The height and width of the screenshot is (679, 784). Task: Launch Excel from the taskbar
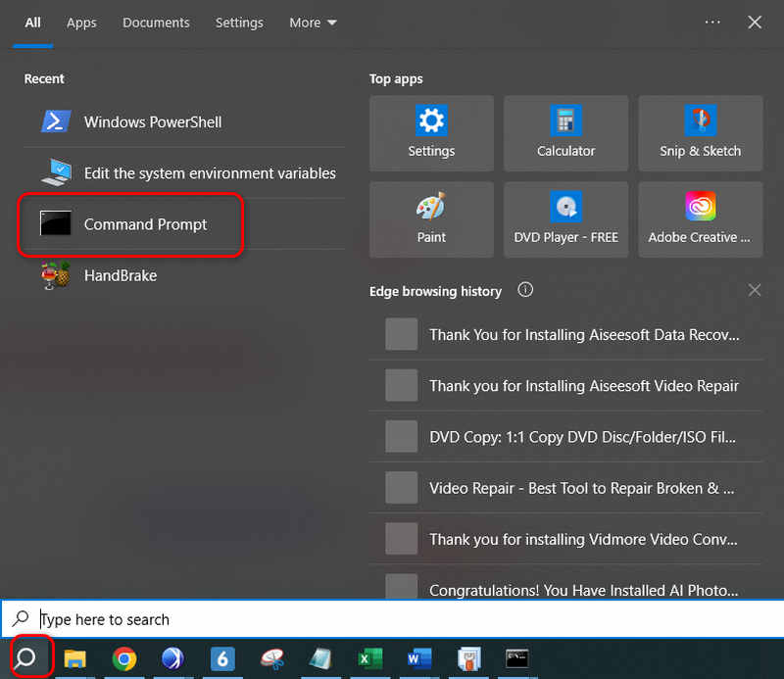click(370, 658)
